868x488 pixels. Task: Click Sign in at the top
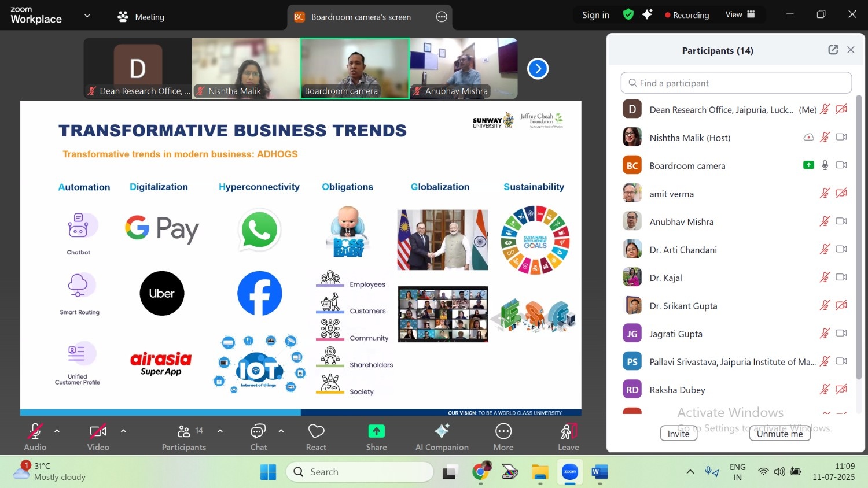click(x=595, y=15)
